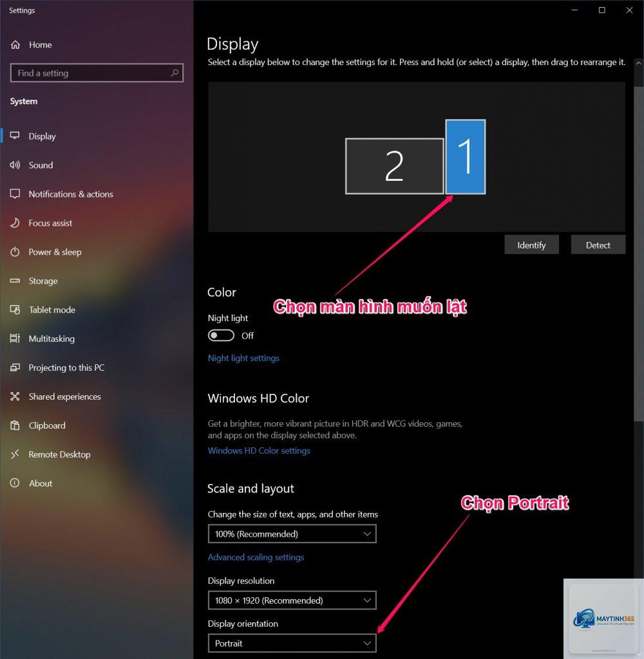Click the Find a setting search box
The height and width of the screenshot is (659, 644).
point(97,73)
